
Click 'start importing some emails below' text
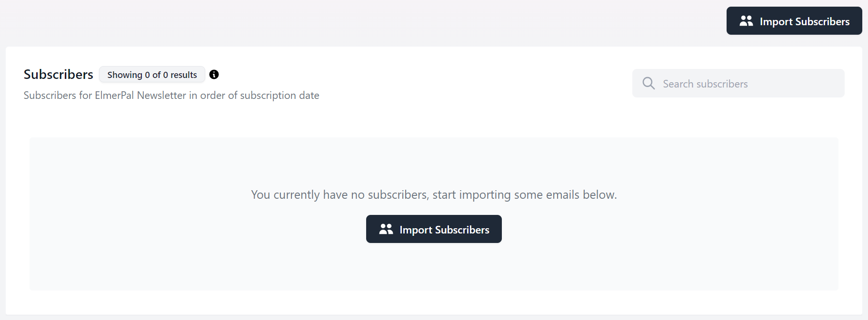pos(525,195)
